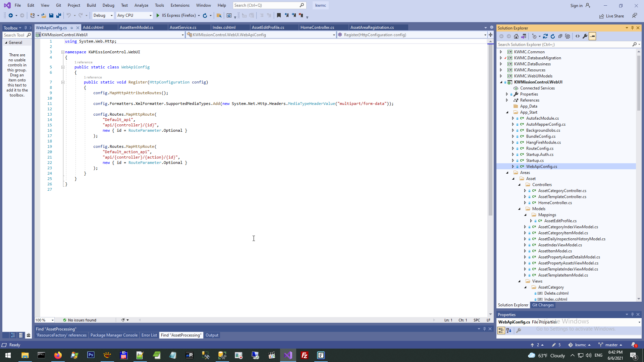Toggle a bookmark with the bookmark icon
The width and height of the screenshot is (644, 362).
pos(279,15)
